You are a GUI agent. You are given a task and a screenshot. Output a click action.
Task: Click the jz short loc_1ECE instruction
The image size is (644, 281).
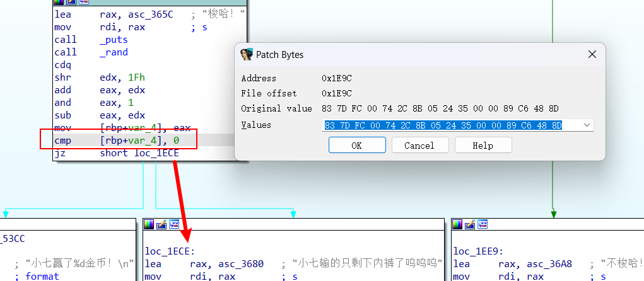[117, 153]
